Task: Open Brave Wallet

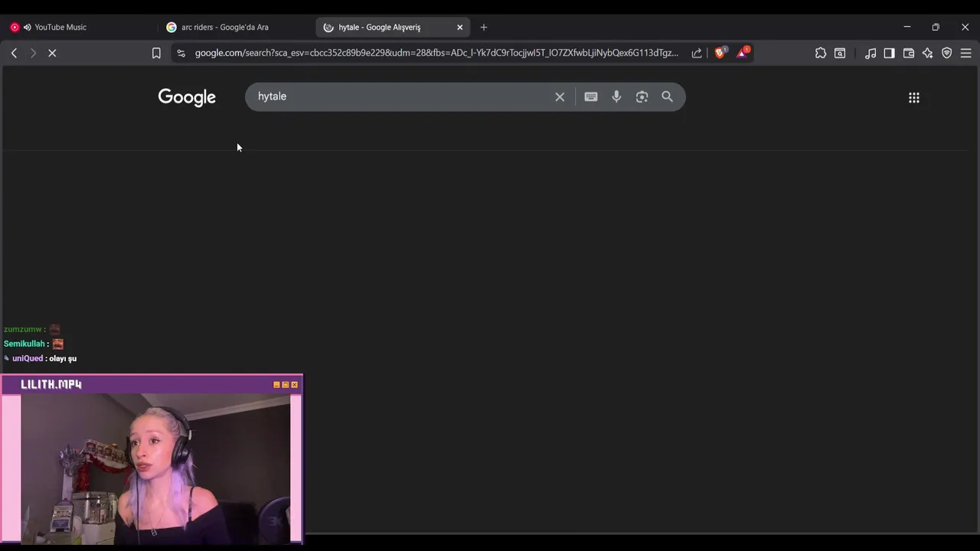Action: [909, 53]
